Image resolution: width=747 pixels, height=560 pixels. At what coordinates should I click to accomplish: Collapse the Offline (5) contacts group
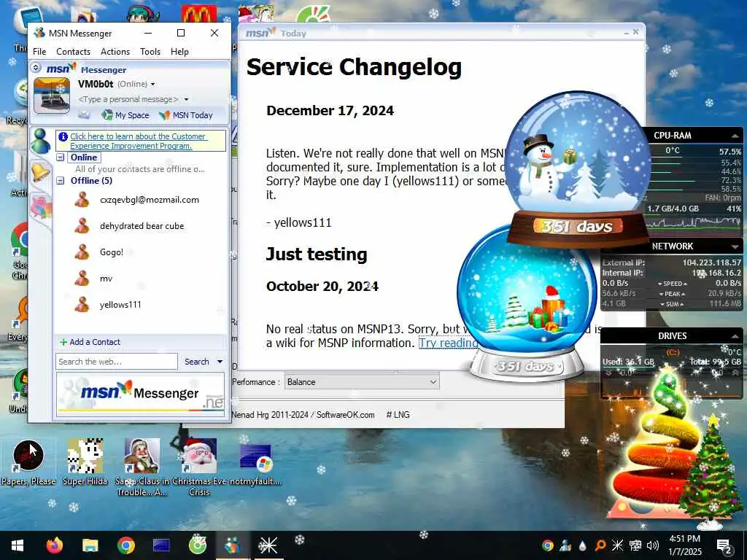61,181
